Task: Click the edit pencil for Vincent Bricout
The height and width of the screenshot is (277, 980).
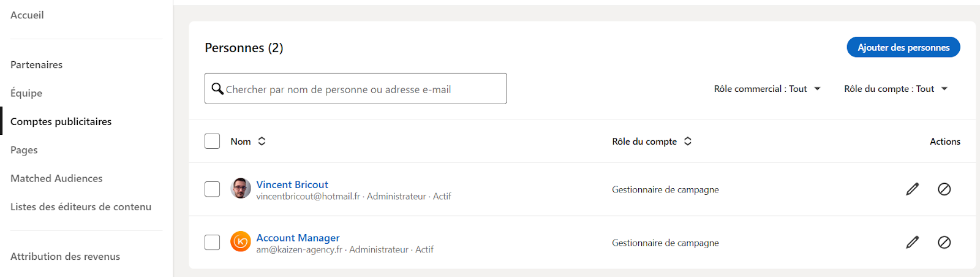Action: tap(913, 189)
